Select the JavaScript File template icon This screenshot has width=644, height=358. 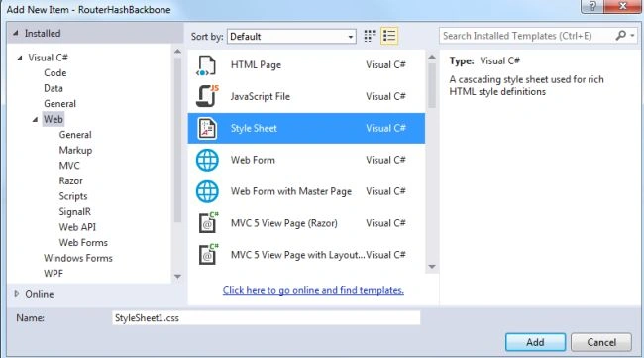pos(207,96)
